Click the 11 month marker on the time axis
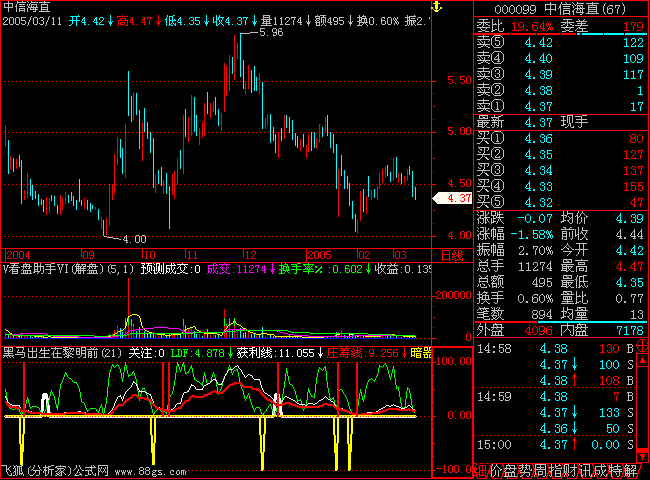 click(192, 255)
